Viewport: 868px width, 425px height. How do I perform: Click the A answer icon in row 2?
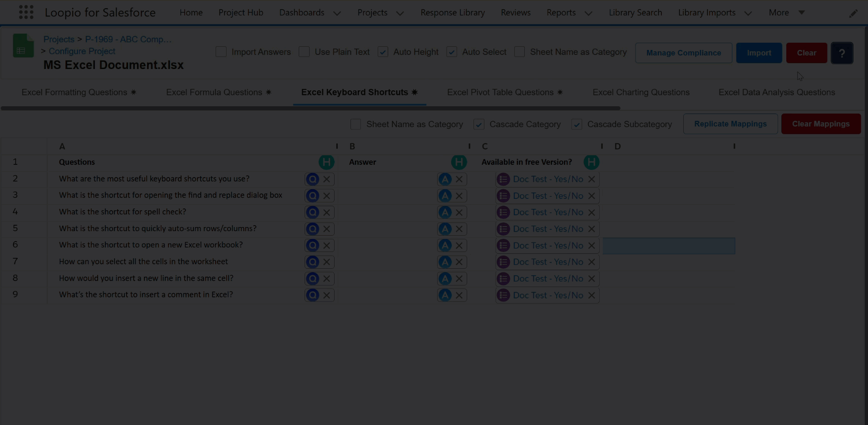click(x=445, y=179)
